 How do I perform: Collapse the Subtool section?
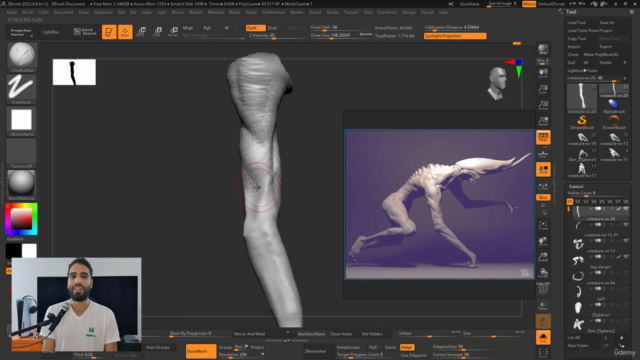click(576, 187)
